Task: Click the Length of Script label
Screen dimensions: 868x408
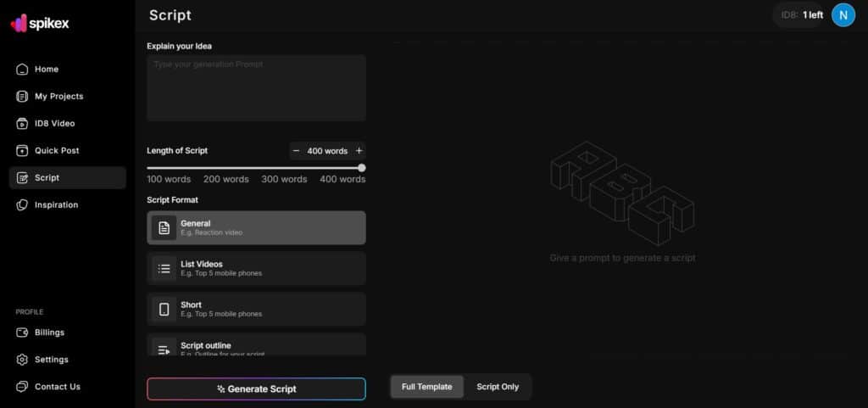Action: (177, 151)
